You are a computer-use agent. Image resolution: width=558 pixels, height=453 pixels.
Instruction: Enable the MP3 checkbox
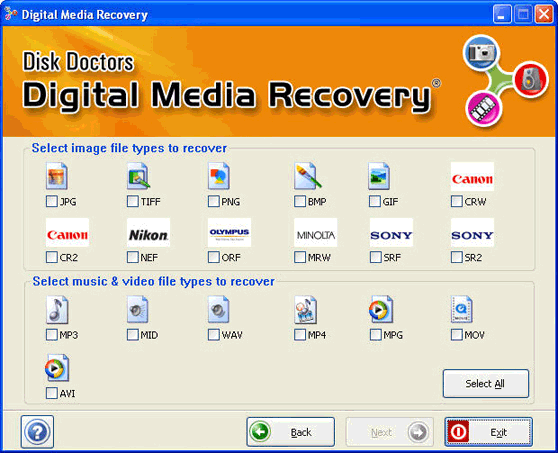tap(52, 335)
